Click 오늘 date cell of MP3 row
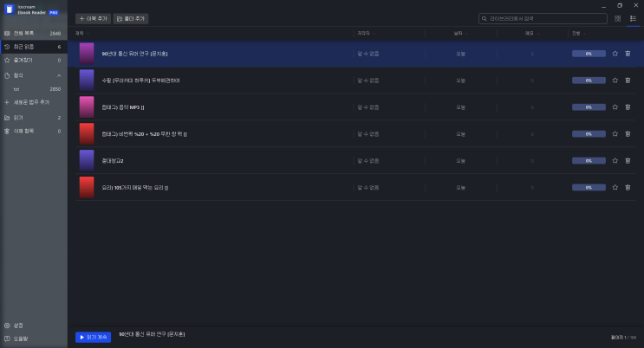This screenshot has height=348, width=644. click(x=460, y=107)
